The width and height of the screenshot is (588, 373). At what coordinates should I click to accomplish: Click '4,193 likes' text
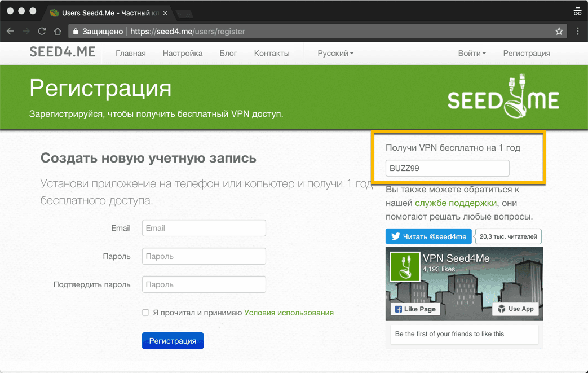tap(439, 269)
